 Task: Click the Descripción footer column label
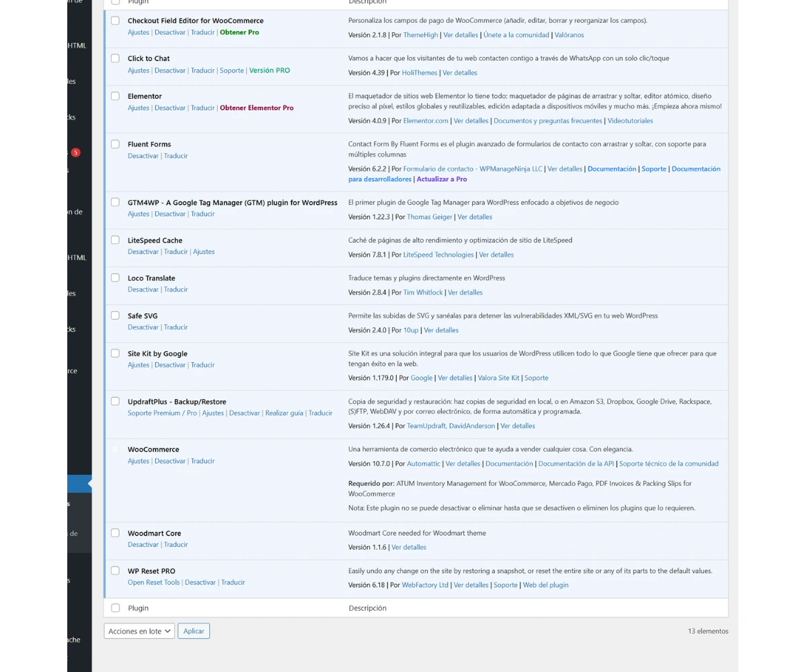367,608
